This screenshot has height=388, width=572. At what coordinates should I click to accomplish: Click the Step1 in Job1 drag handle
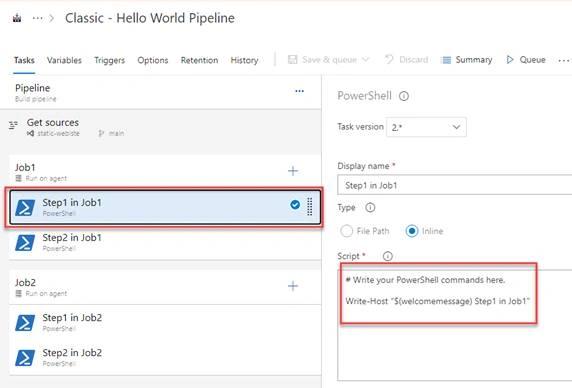(x=310, y=206)
